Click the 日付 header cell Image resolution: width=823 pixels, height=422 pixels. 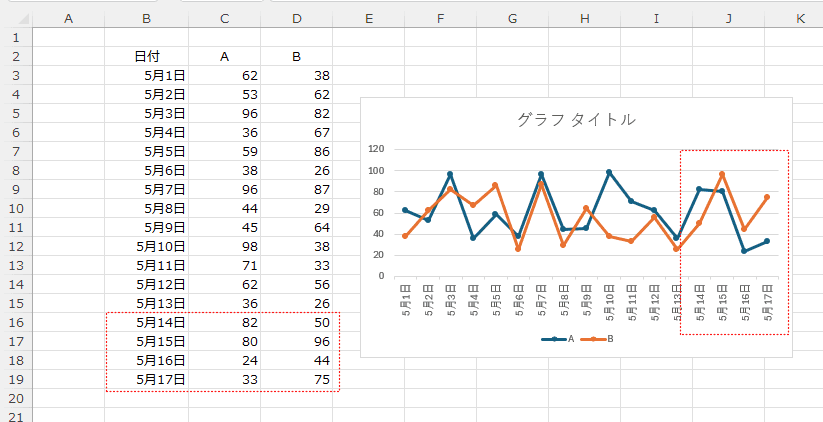point(146,56)
